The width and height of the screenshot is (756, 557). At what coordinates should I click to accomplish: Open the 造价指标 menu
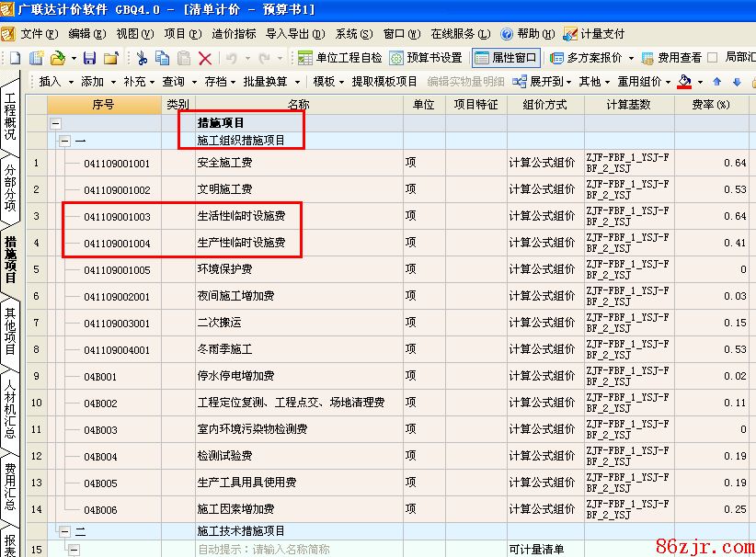click(x=234, y=34)
